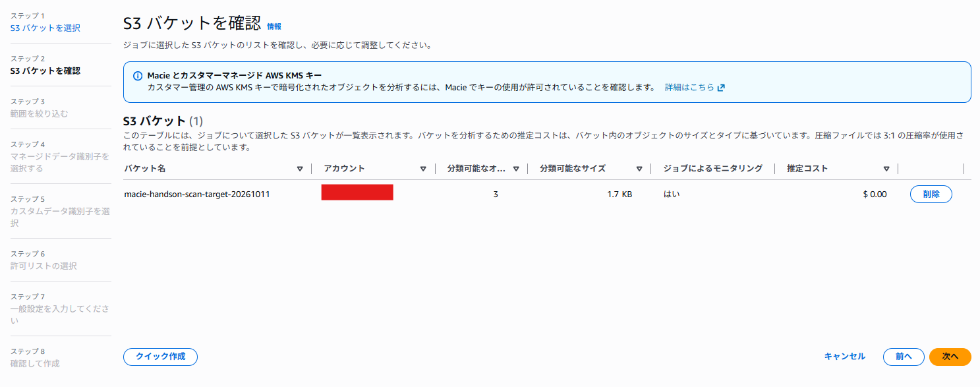Select step 6 許可リストの選択

43,266
